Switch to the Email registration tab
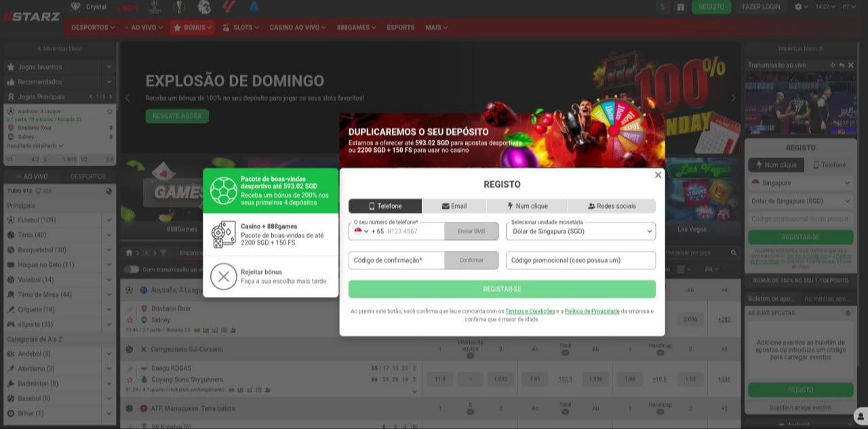 (454, 206)
